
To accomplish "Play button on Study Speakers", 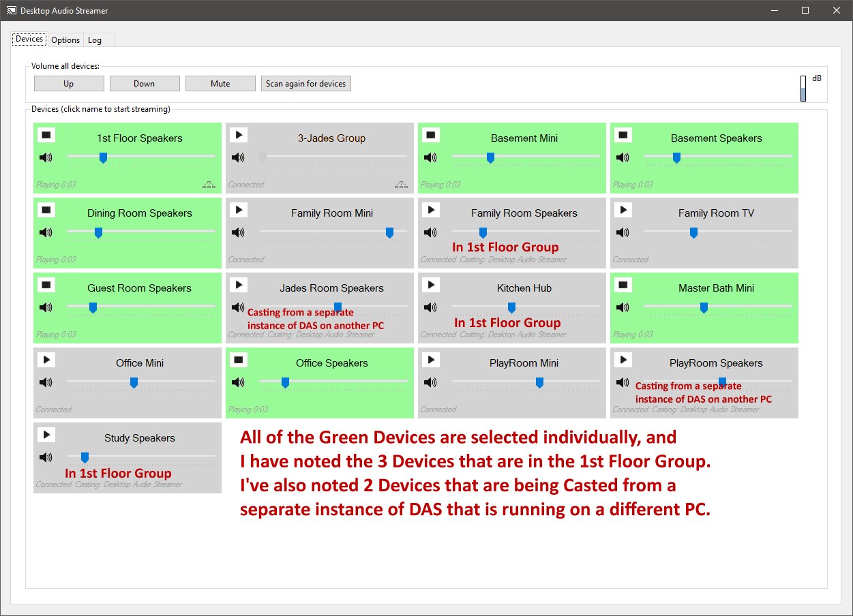I will (x=46, y=435).
